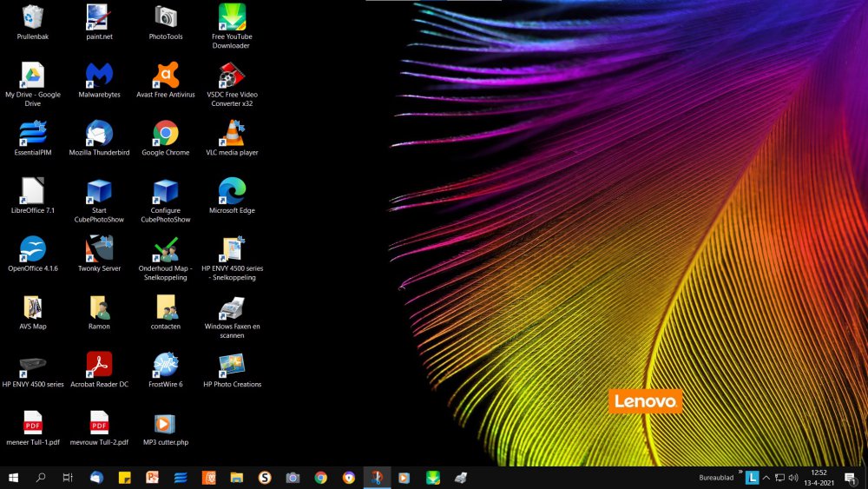Open the volume control speaker icon
The height and width of the screenshot is (489, 868).
pyautogui.click(x=793, y=478)
